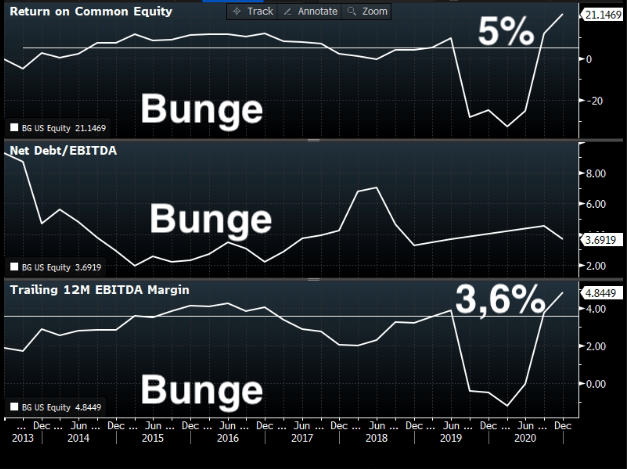
Task: Click the 8.00 tick on Net Debt axis
Action: (596, 173)
